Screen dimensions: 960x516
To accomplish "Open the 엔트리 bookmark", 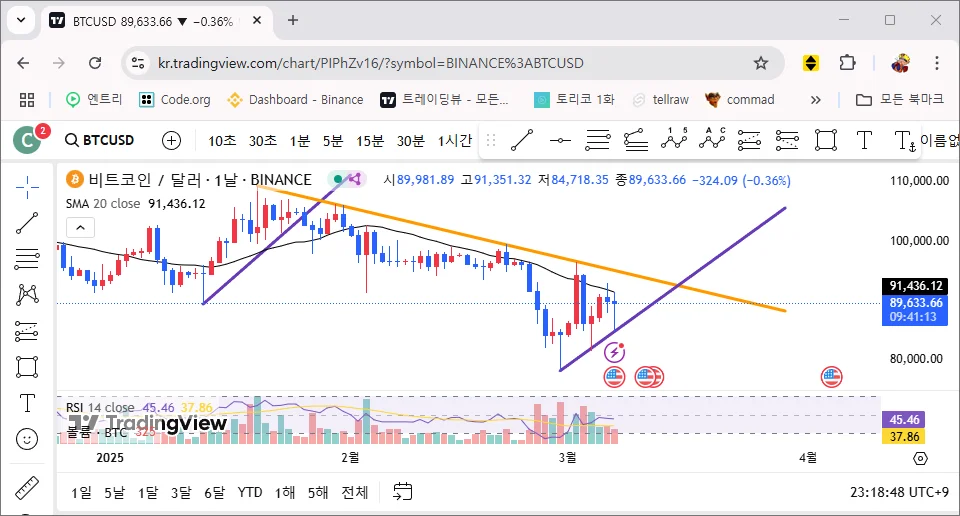I will (94, 100).
